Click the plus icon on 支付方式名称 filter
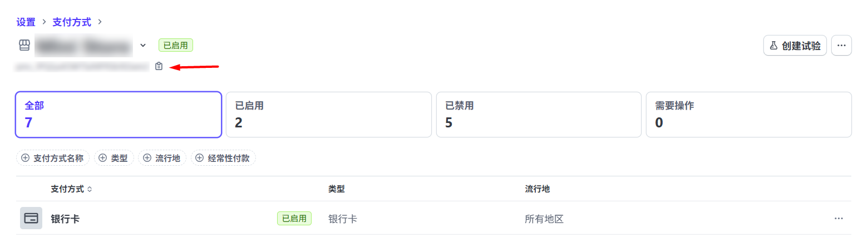The image size is (868, 237). coord(25,158)
